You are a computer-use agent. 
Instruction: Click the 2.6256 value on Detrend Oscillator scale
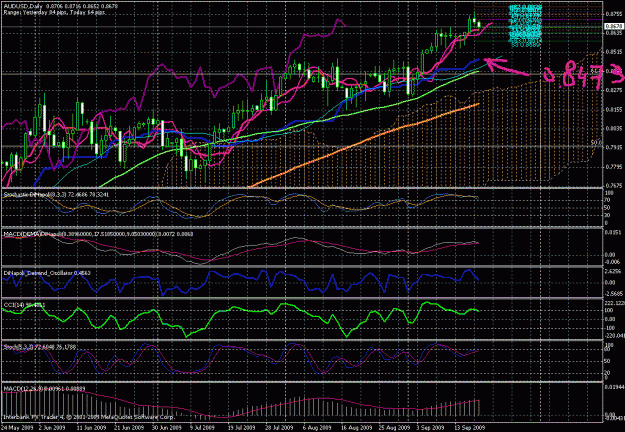[x=615, y=271]
